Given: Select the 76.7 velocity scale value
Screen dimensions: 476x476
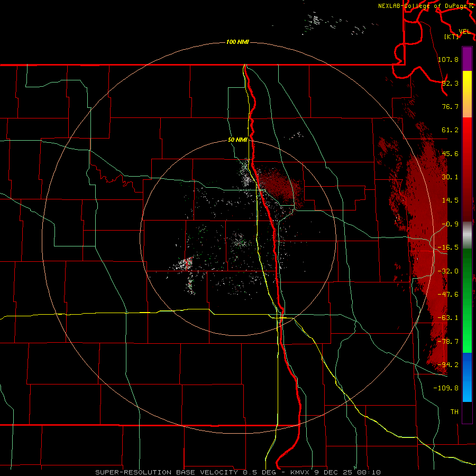Looking at the screenshot, I should click(450, 106).
